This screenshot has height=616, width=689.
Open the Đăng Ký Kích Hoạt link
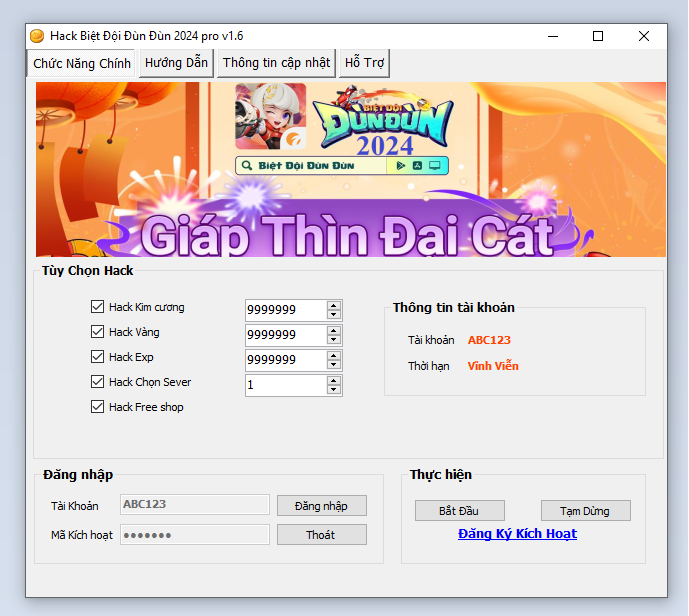tap(517, 534)
